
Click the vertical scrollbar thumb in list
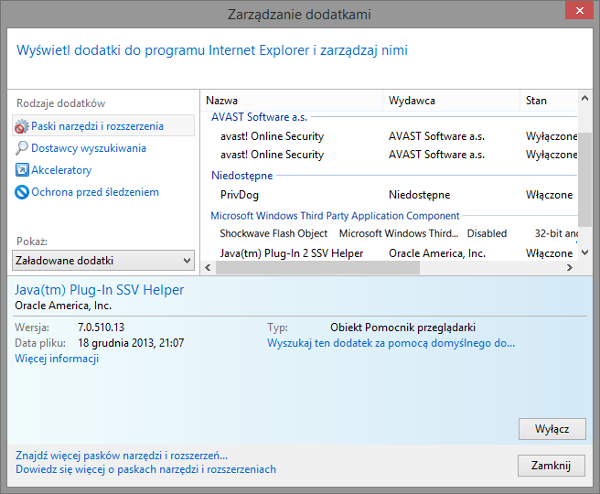pos(585,180)
